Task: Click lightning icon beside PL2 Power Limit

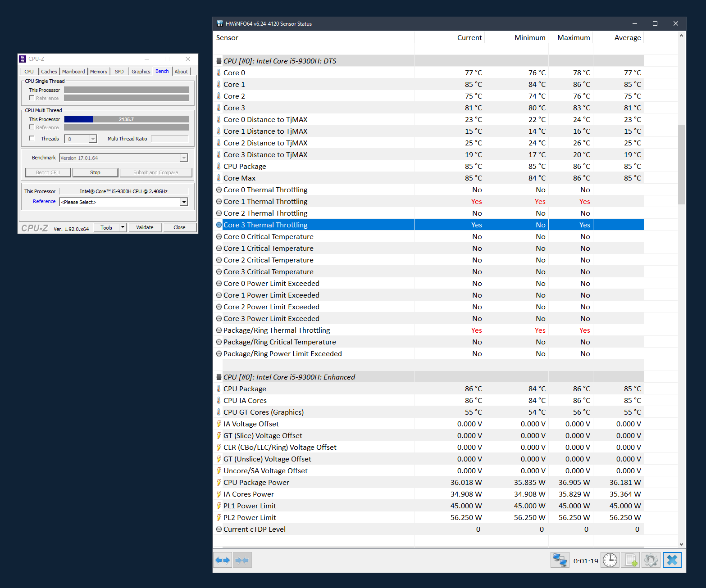Action: (219, 517)
